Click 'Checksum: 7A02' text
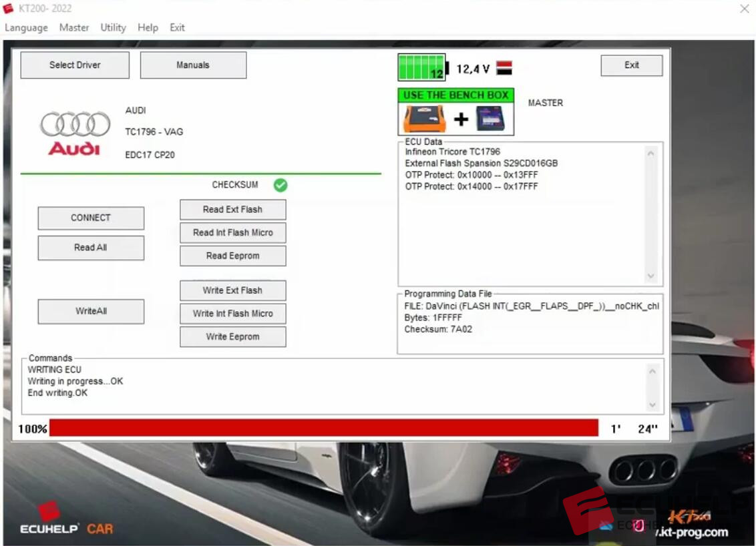Viewport: 756px width, 546px height. pos(438,330)
